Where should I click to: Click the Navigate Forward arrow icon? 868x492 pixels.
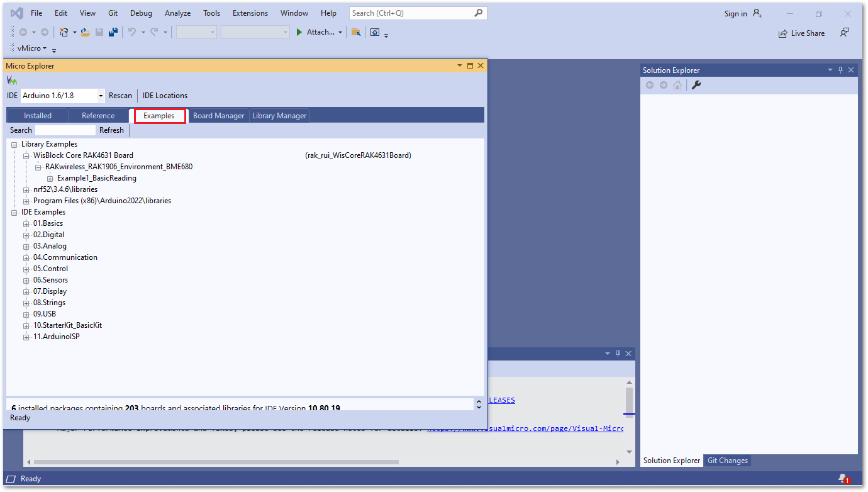[x=45, y=32]
